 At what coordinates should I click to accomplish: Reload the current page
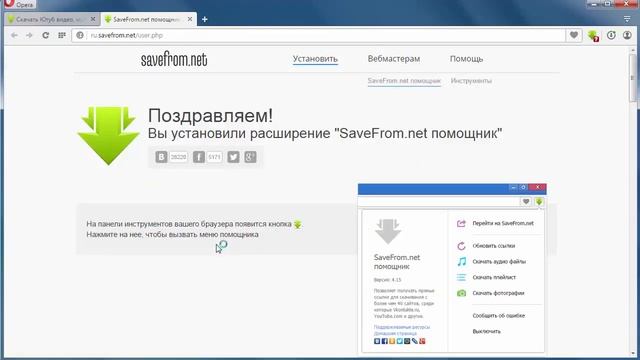tap(45, 36)
